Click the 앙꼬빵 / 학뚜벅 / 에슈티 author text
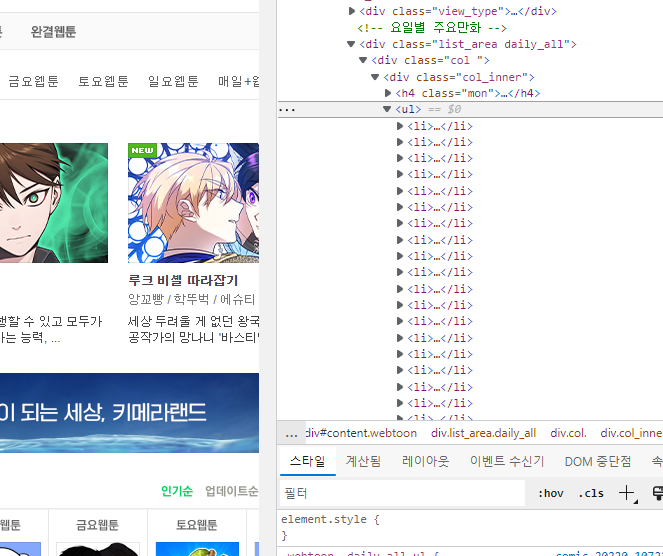The image size is (663, 556). coord(192,299)
